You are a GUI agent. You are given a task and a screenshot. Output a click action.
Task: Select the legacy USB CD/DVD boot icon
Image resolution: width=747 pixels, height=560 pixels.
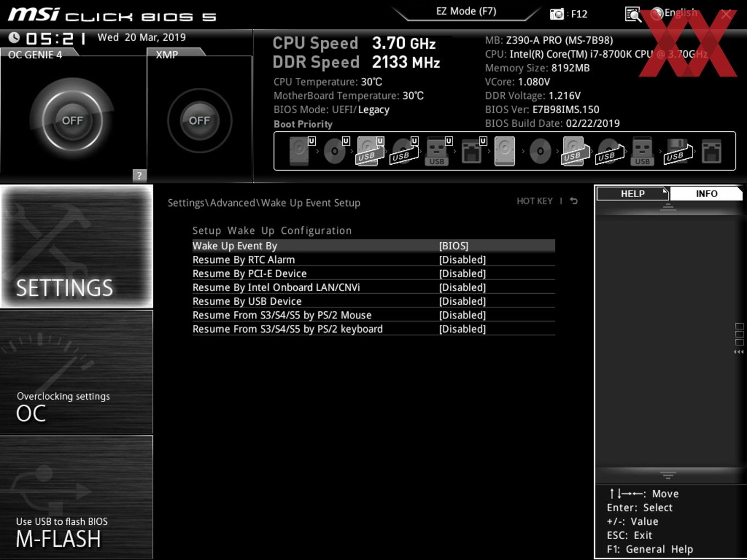609,151
